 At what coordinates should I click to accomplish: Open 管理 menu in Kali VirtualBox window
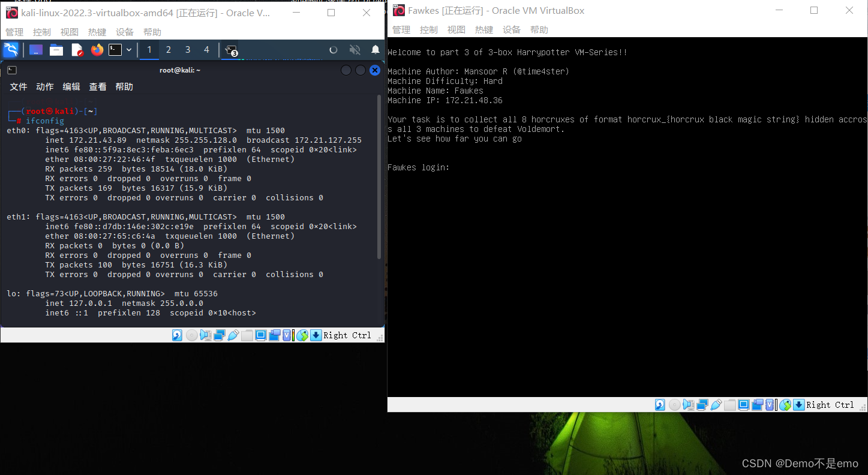14,32
